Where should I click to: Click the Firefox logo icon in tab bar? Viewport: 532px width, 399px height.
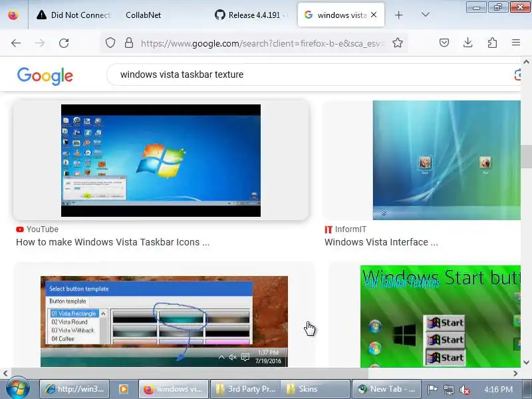tap(13, 15)
